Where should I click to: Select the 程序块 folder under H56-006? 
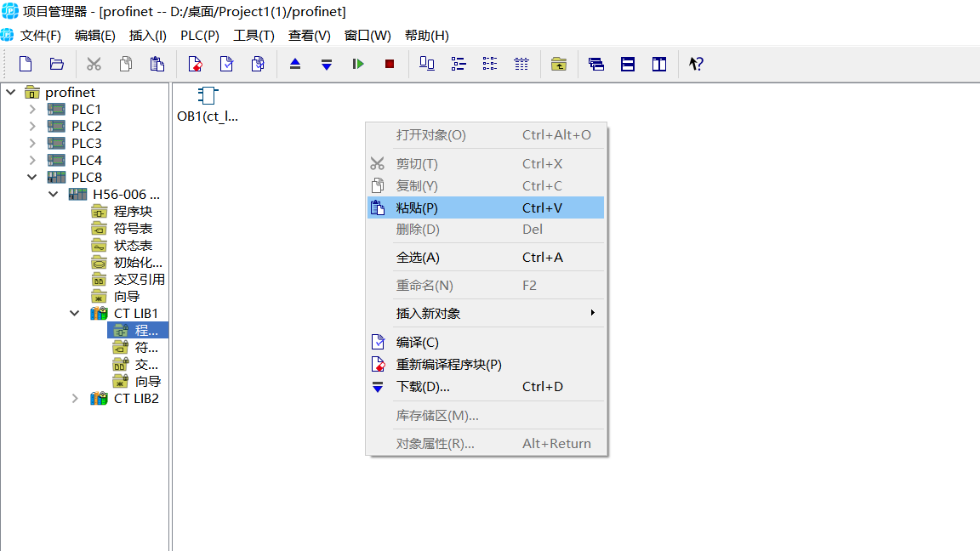tap(133, 212)
